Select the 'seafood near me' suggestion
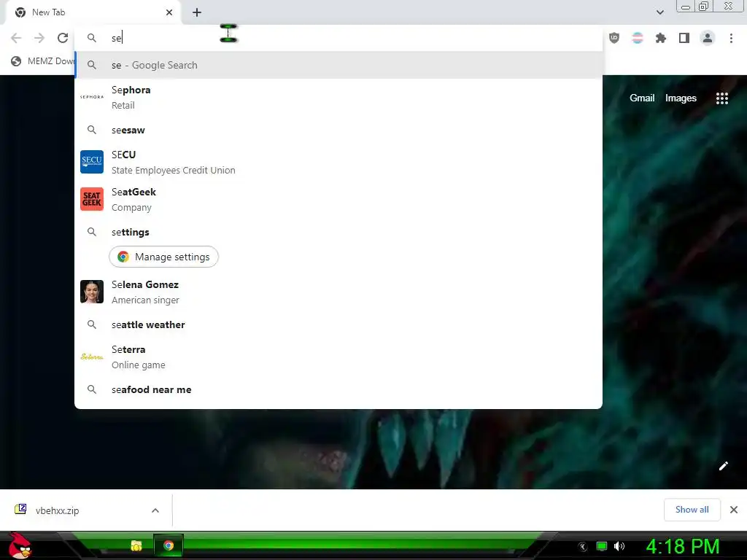747x560 pixels. tap(338, 389)
